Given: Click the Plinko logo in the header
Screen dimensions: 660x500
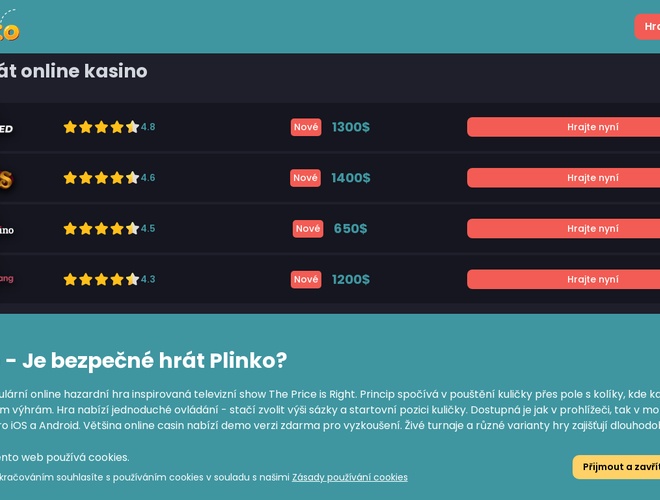Looking at the screenshot, I should click(x=9, y=28).
